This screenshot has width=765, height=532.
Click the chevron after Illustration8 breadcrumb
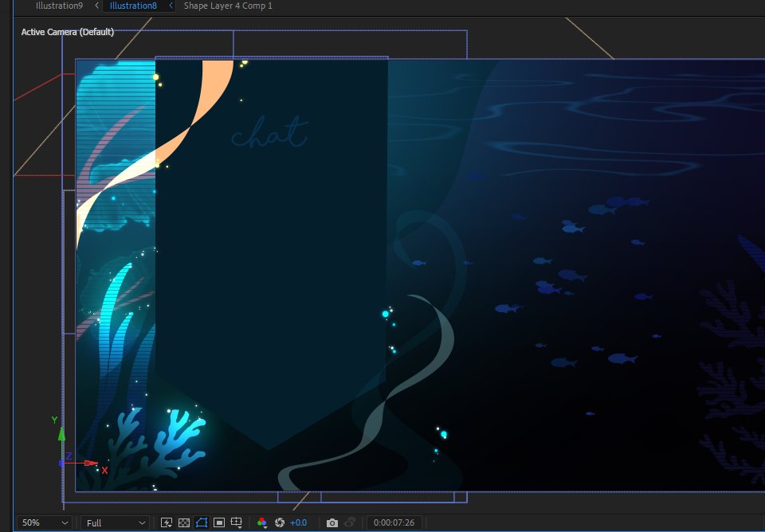point(170,6)
